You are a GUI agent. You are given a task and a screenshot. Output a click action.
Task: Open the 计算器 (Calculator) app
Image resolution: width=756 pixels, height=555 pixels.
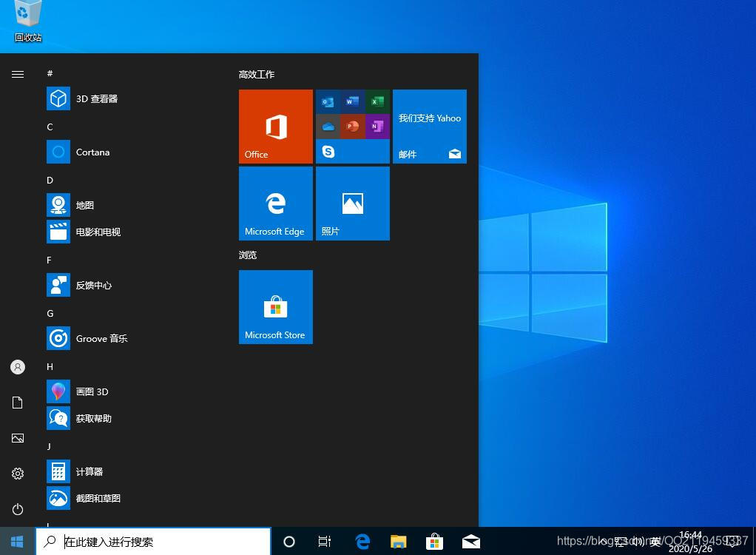[130, 471]
